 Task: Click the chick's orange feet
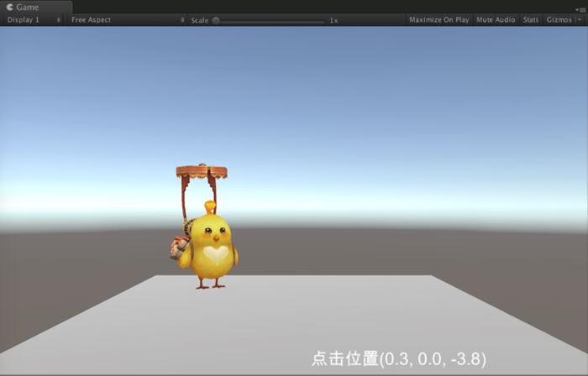click(210, 285)
